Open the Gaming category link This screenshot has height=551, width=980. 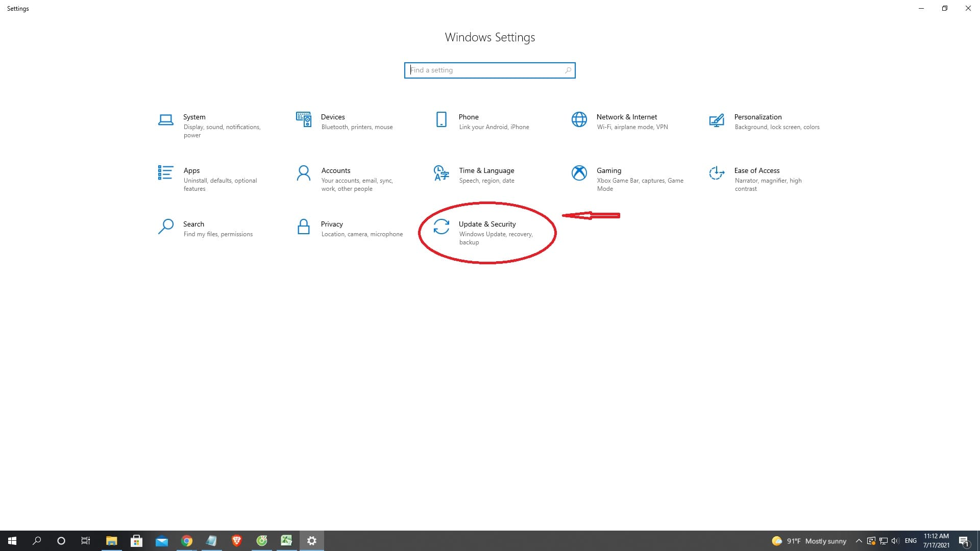609,171
